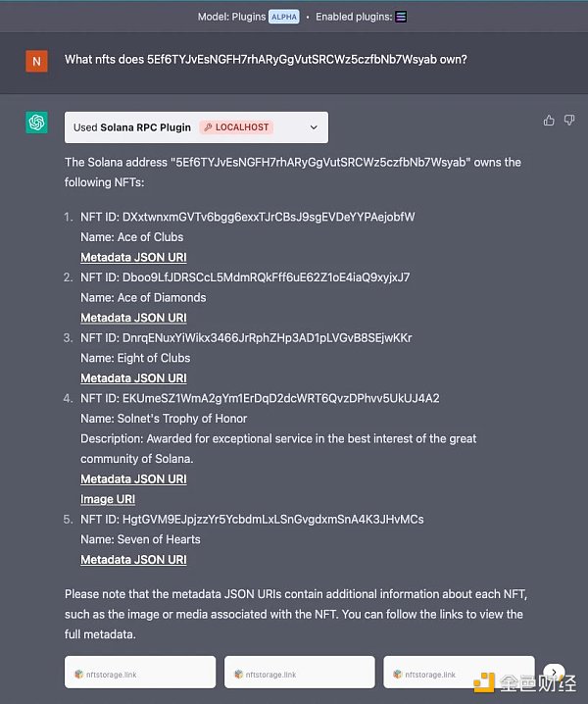Click the thumbs up feedback icon
The width and height of the screenshot is (588, 704).
[549, 120]
